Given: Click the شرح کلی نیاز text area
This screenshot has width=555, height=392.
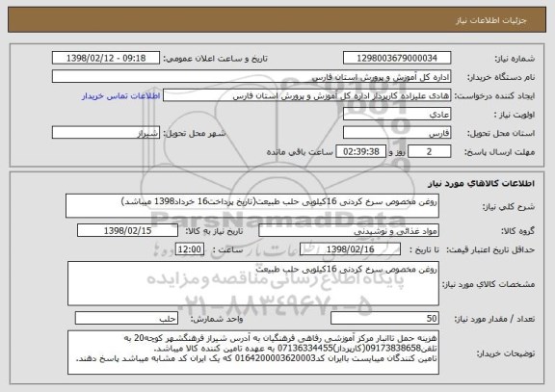Looking at the screenshot, I should pos(252,205).
